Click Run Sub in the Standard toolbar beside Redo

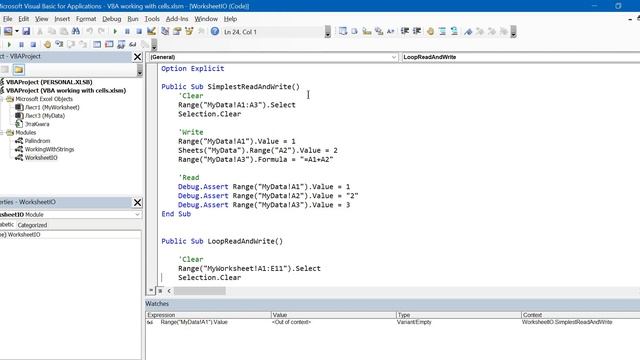(115, 31)
